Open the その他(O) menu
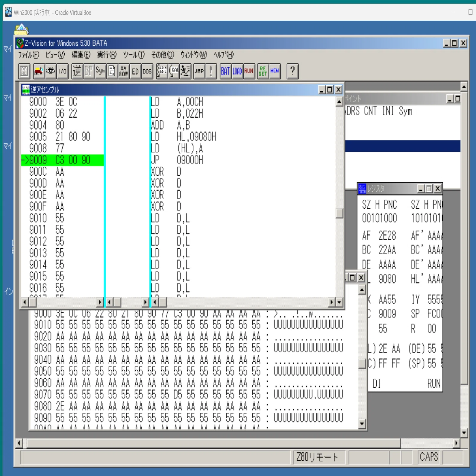 point(163,55)
